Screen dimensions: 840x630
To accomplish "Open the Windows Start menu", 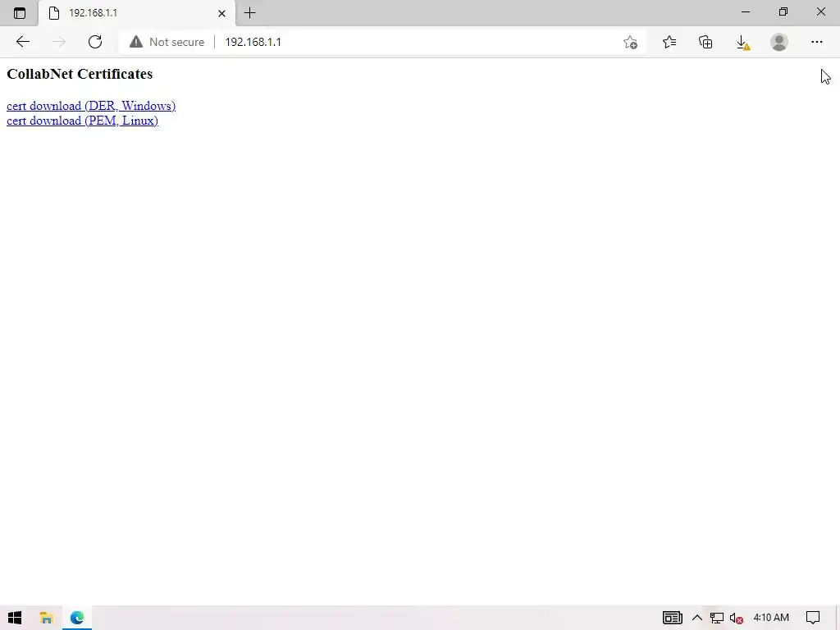I will (x=15, y=618).
